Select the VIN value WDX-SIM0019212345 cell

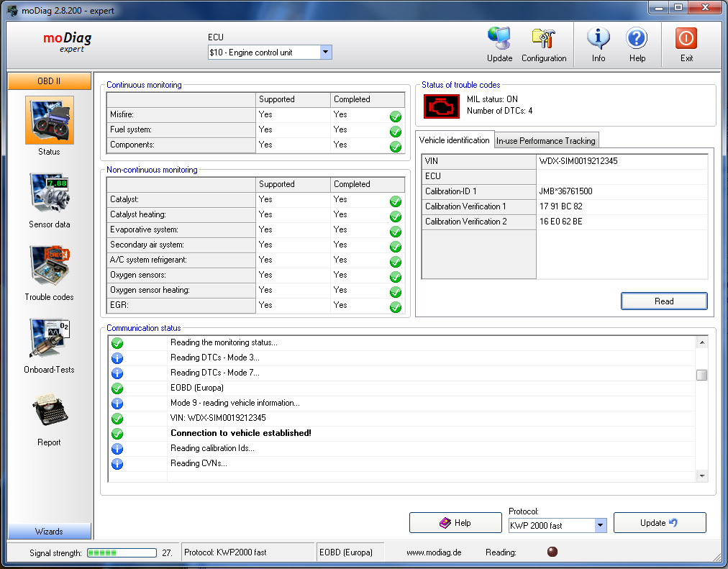coord(622,161)
